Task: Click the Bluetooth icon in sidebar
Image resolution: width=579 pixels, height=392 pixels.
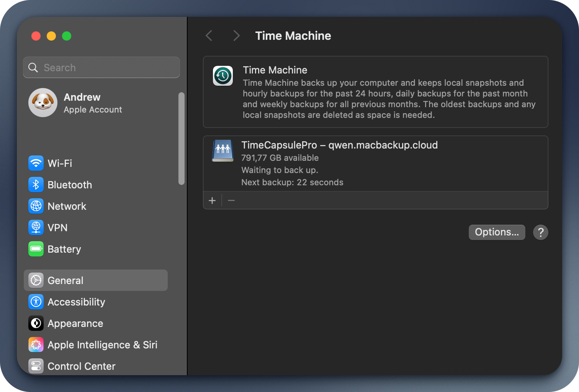Action: (x=36, y=185)
